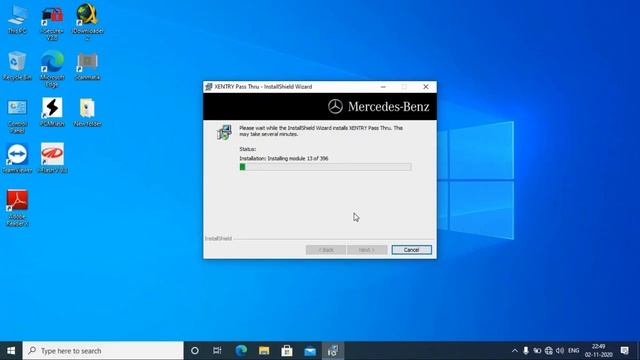Select the Control Panel desktop icon
Viewport: 640px width, 360px height.
(17, 116)
